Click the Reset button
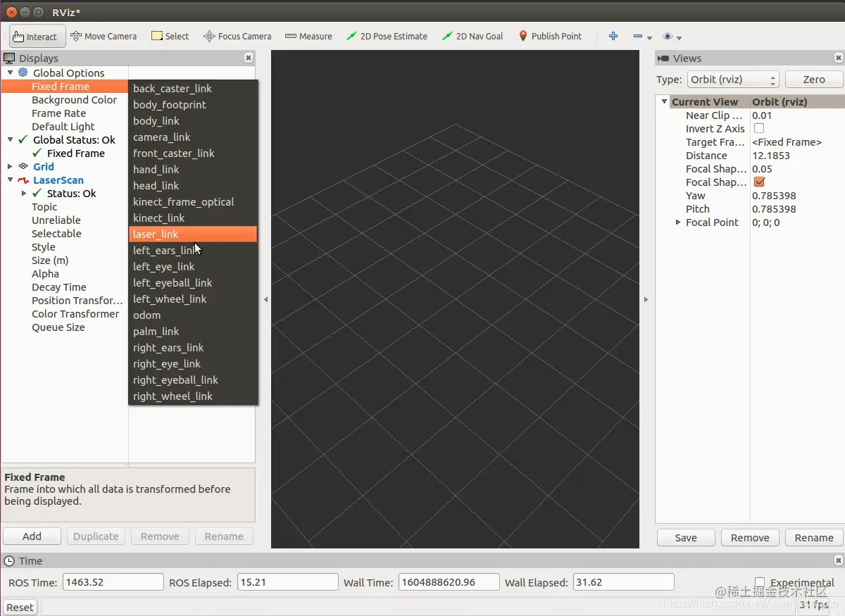This screenshot has width=845, height=616. click(x=20, y=608)
